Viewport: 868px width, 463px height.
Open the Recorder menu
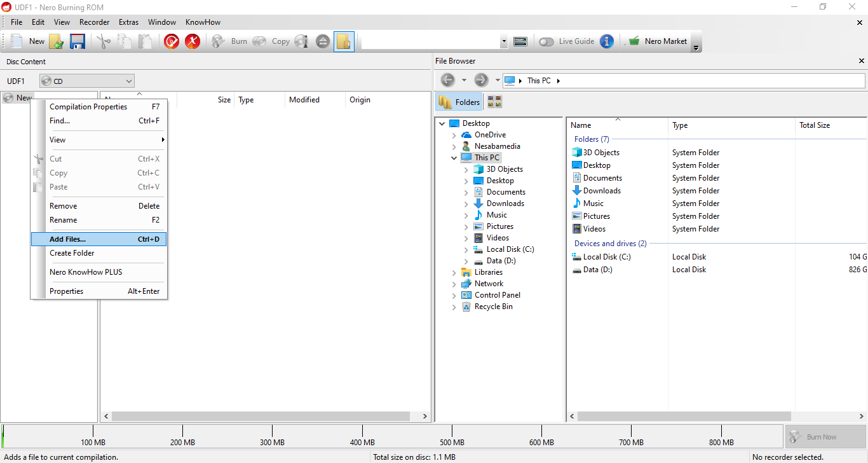[94, 22]
